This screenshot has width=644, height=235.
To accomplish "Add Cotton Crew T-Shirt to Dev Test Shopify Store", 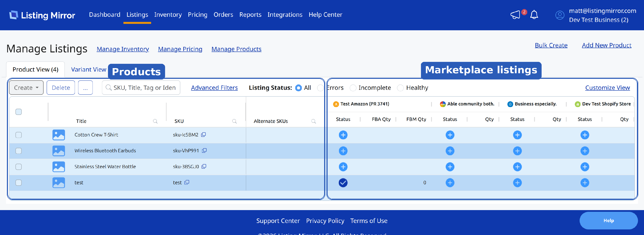I will tap(585, 135).
